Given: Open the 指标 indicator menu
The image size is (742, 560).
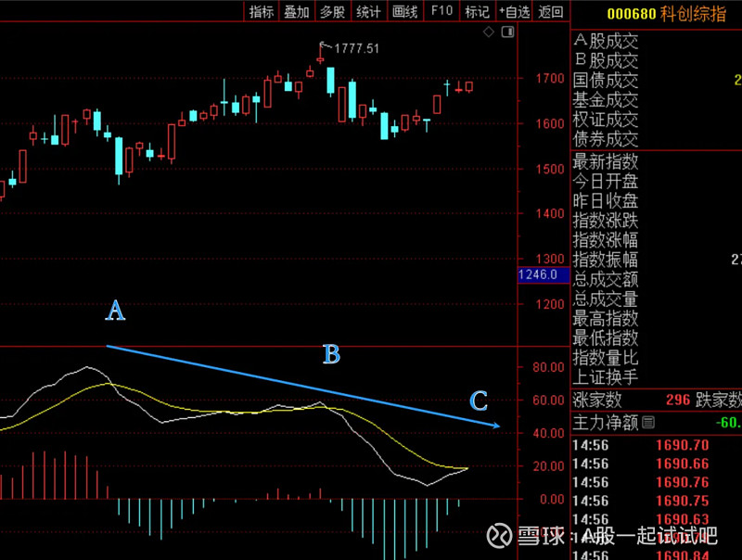Looking at the screenshot, I should click(x=262, y=11).
